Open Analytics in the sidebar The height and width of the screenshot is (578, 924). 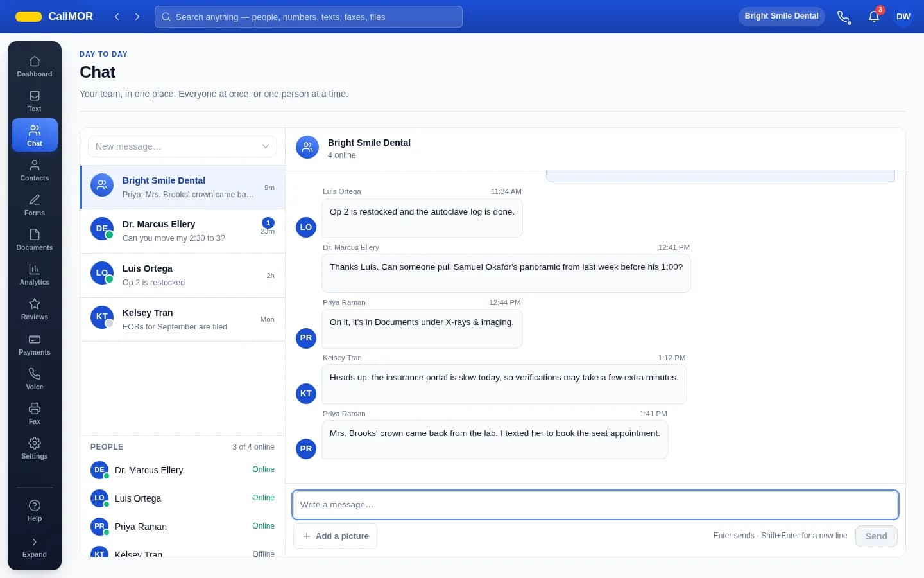[35, 274]
